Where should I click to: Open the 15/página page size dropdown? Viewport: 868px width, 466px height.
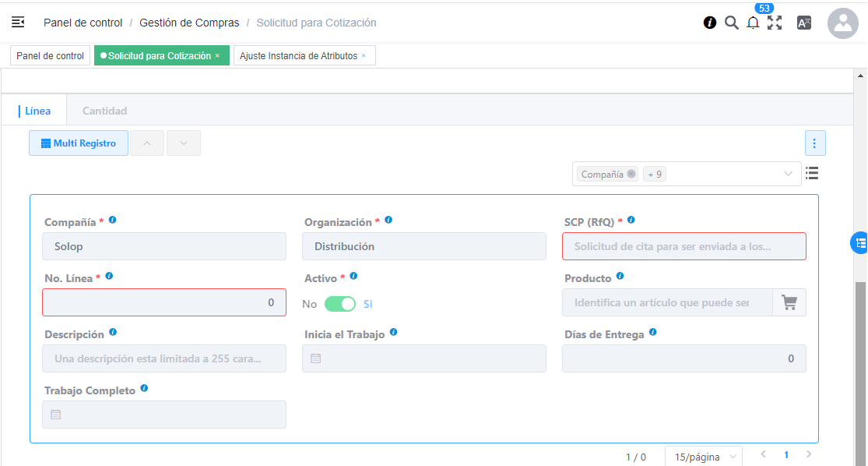(x=703, y=457)
